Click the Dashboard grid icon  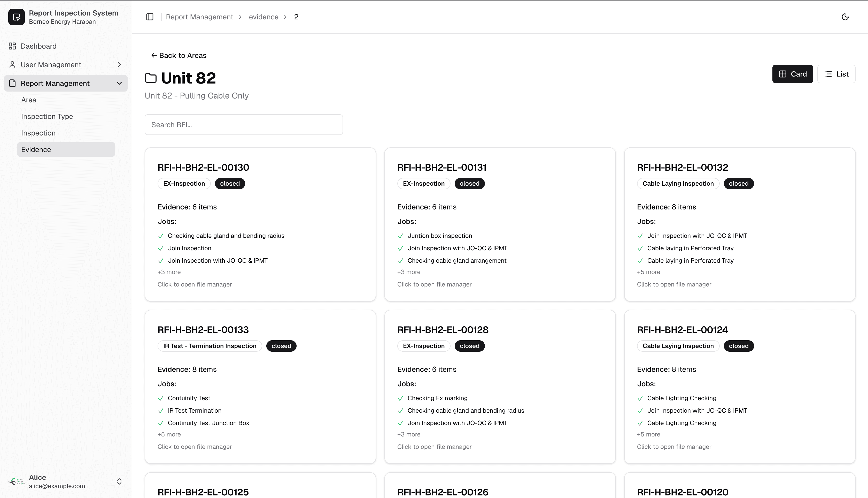pyautogui.click(x=12, y=46)
